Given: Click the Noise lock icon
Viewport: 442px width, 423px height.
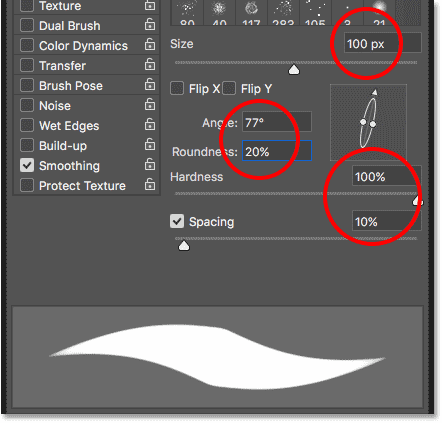Looking at the screenshot, I should coord(150,105).
